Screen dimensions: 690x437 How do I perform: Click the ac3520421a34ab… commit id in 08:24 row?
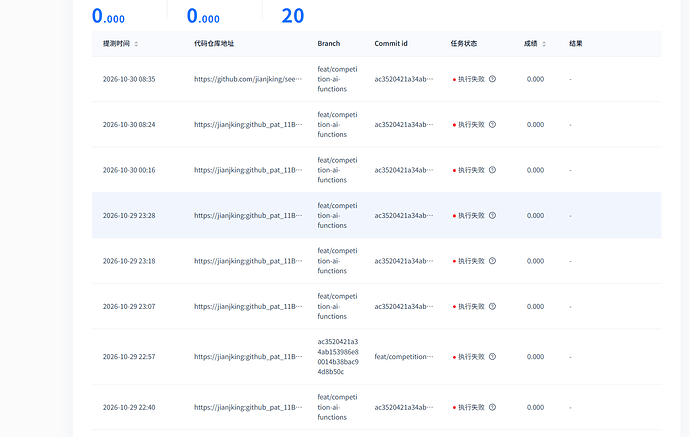404,125
